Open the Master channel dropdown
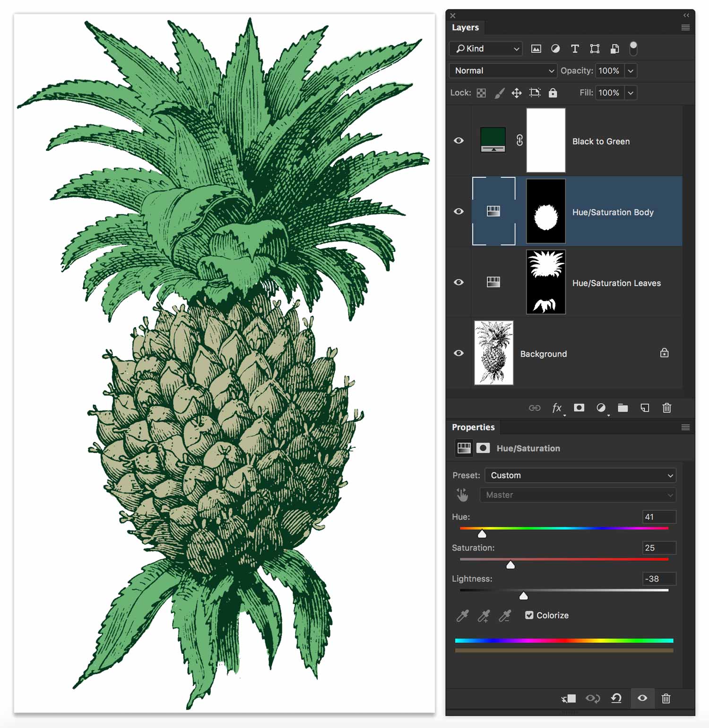This screenshot has height=728, width=709. tap(578, 495)
